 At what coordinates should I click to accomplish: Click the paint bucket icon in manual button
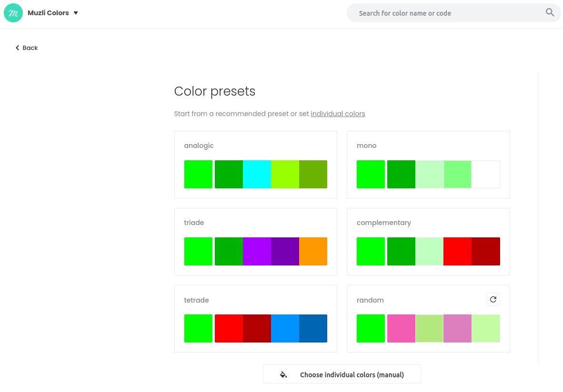click(x=283, y=375)
